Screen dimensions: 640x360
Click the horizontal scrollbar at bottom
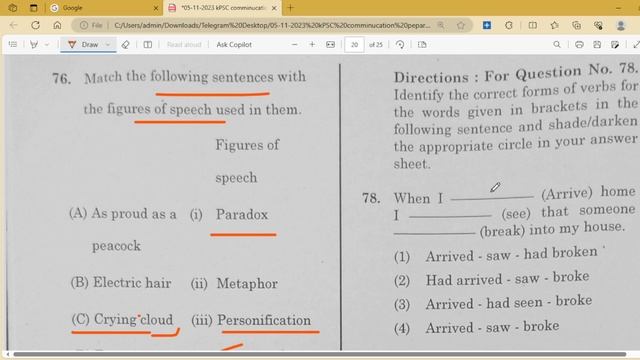click(320, 354)
